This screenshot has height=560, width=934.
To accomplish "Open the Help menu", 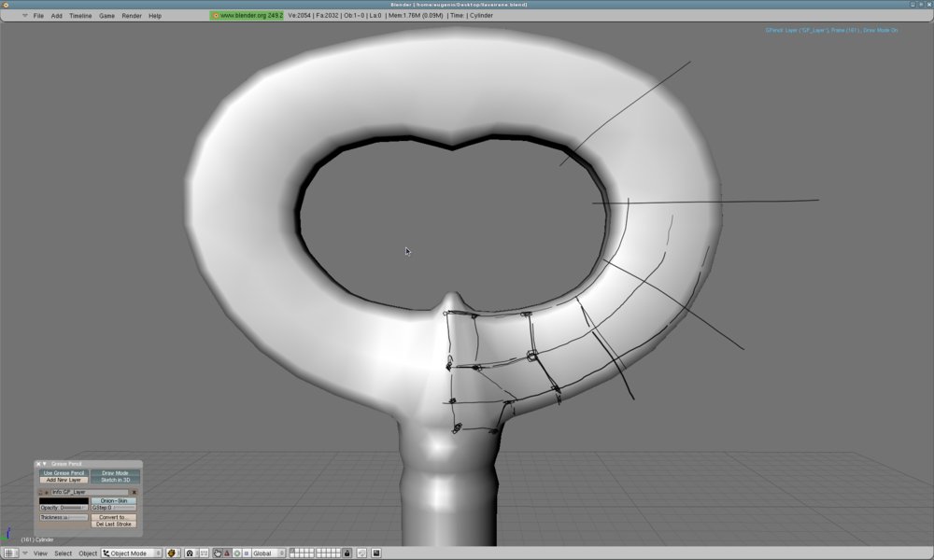I will (x=155, y=16).
